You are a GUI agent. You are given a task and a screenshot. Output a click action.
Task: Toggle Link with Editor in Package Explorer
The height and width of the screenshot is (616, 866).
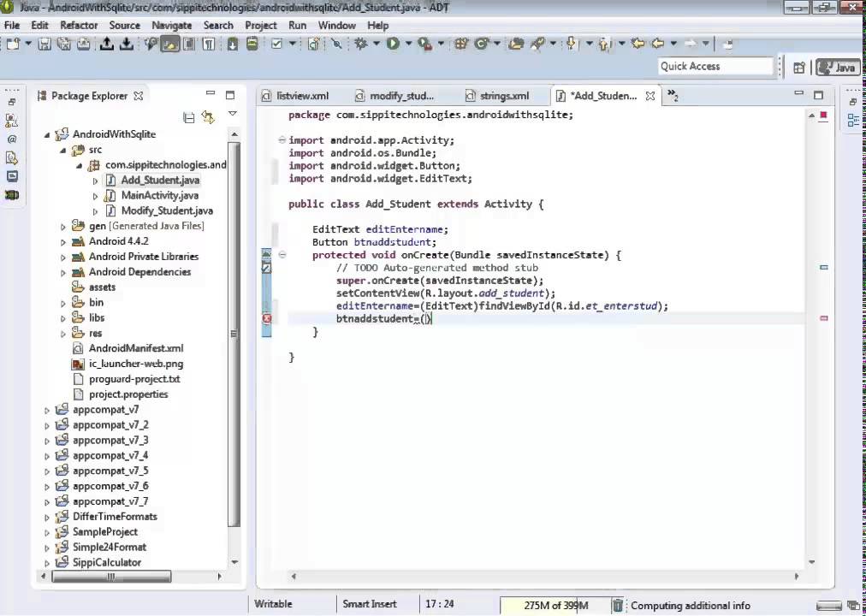click(x=208, y=117)
